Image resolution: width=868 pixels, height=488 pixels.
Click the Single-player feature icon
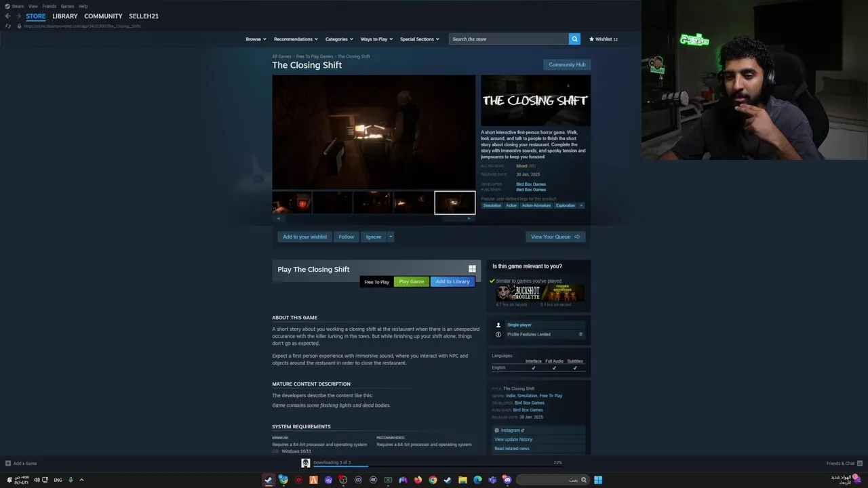[x=498, y=325]
